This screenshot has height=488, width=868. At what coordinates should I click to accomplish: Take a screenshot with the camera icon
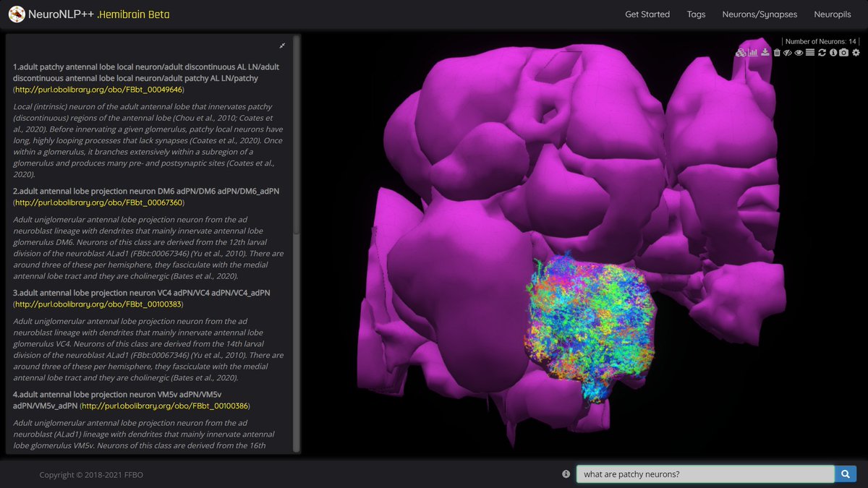click(843, 53)
